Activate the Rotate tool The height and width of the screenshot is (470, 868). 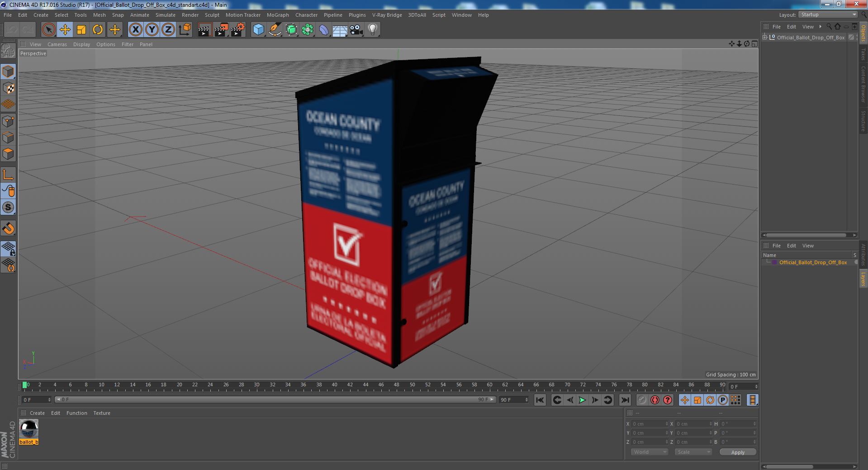(98, 30)
